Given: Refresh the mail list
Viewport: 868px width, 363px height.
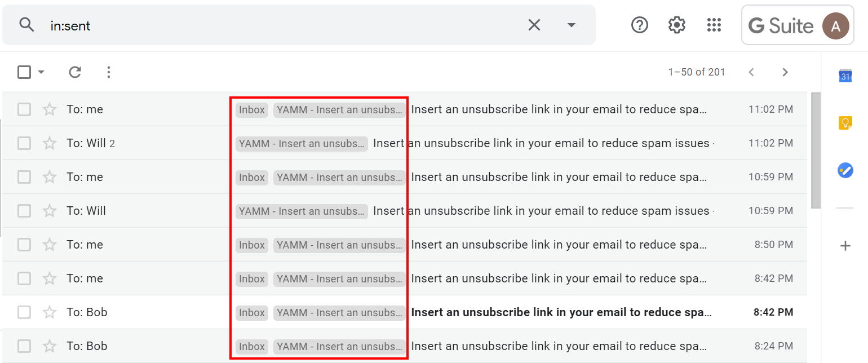Looking at the screenshot, I should (x=75, y=72).
